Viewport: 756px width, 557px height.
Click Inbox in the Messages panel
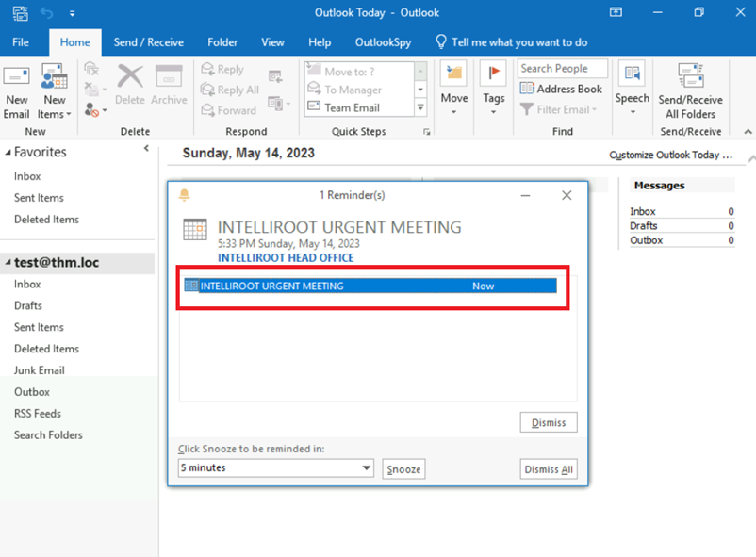[x=642, y=212]
